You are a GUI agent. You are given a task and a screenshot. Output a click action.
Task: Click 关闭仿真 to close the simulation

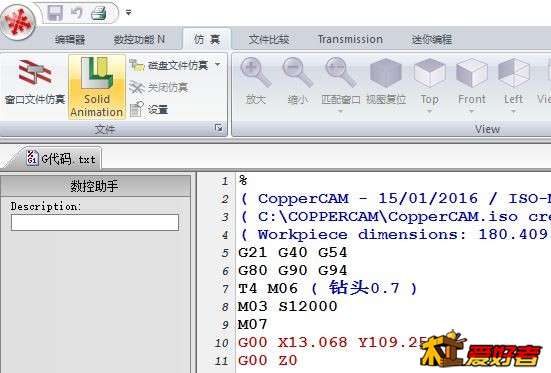[x=159, y=87]
